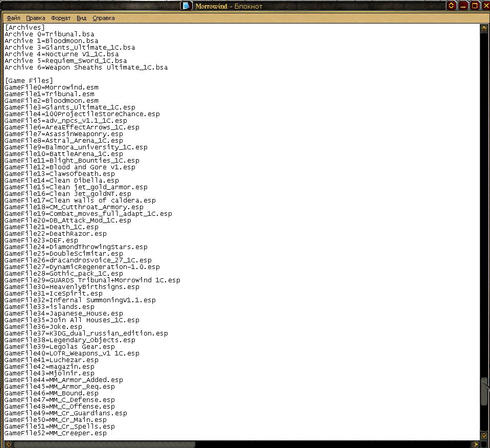Click line GameFile19=Combat_moves_full_adapt_1C.esp
The image size is (490, 448).
click(88, 214)
